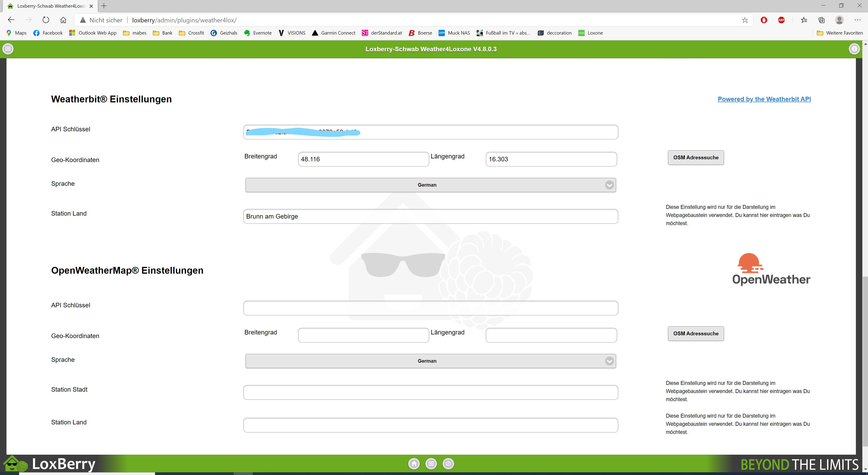Open the AdBlock Plus extension icon
This screenshot has width=868, height=475.
781,20
